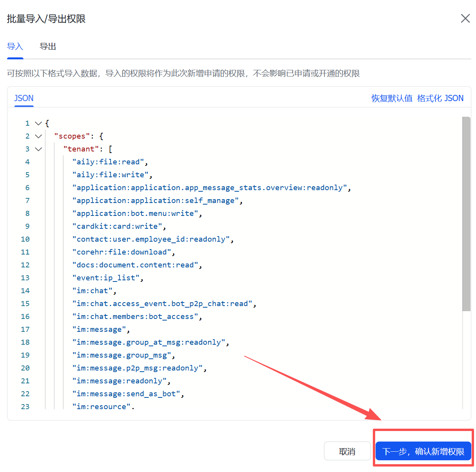Click the app_message_stats.overview:readonly line

(211, 188)
